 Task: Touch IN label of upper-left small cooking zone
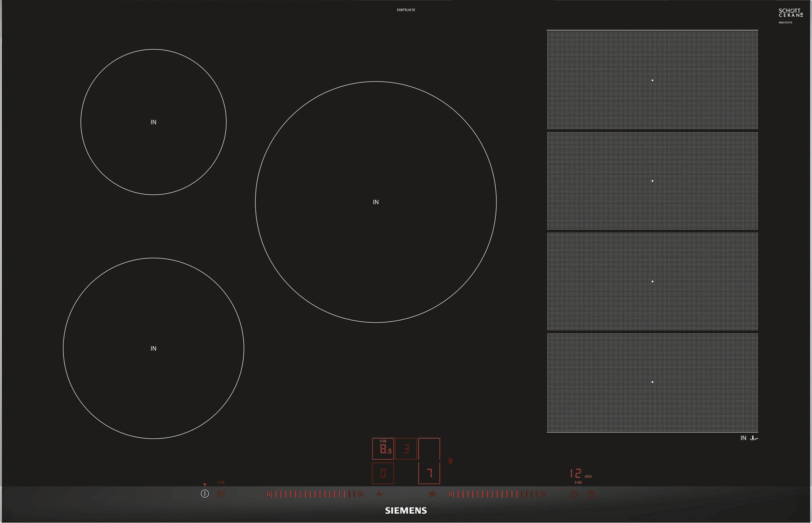(x=153, y=122)
